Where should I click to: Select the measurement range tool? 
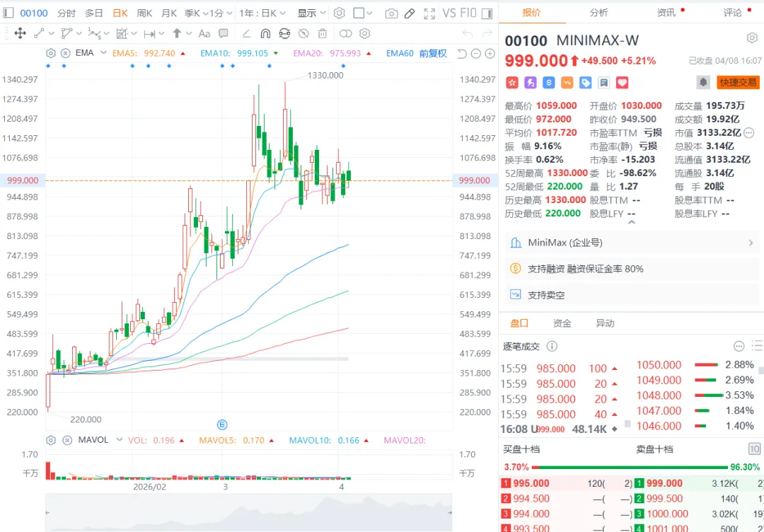(x=149, y=34)
